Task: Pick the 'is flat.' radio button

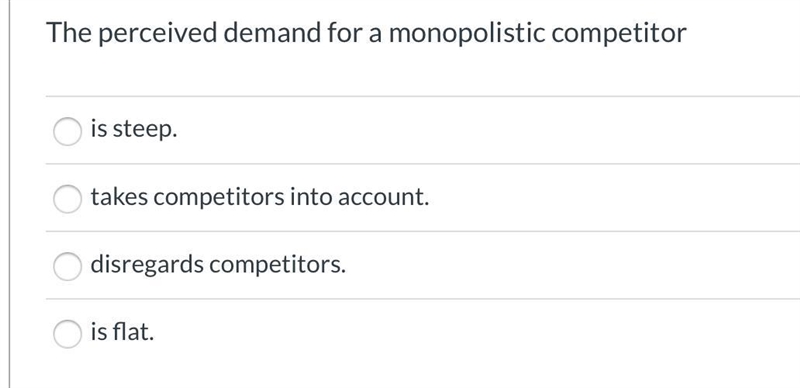Action: point(67,334)
